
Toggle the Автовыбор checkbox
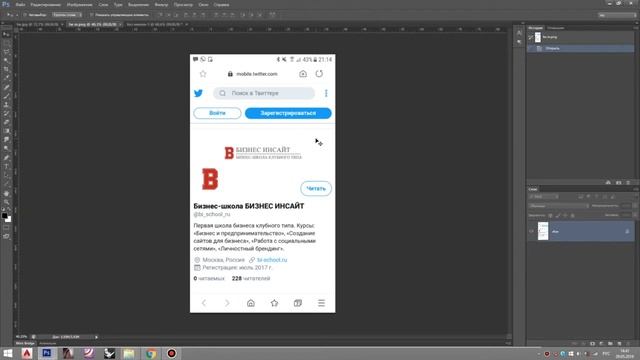(x=25, y=15)
